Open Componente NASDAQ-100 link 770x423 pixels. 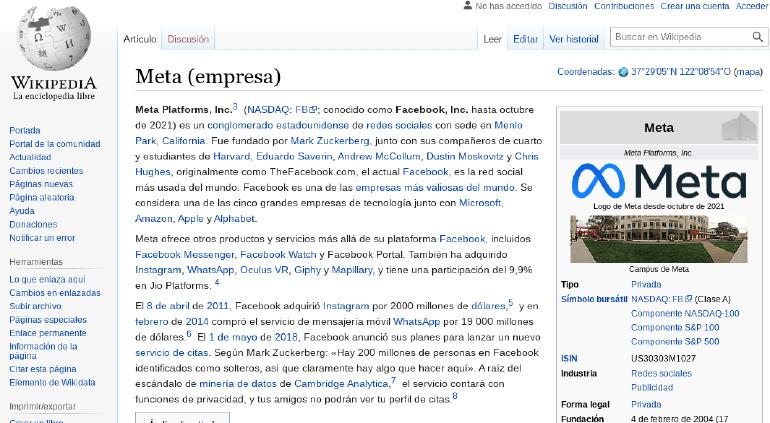(x=685, y=313)
